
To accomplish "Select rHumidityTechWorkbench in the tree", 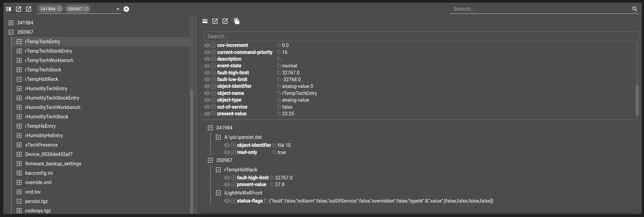I will (53, 107).
